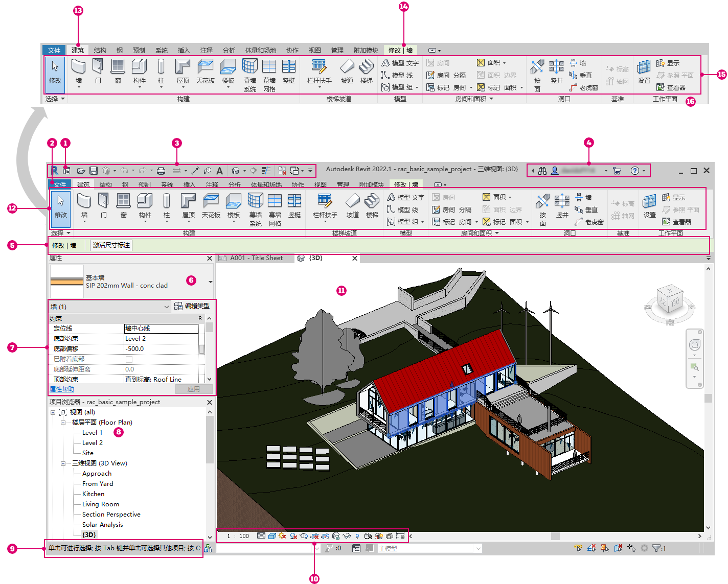Click the binoculars search icon
This screenshot has height=584, width=728.
(542, 171)
